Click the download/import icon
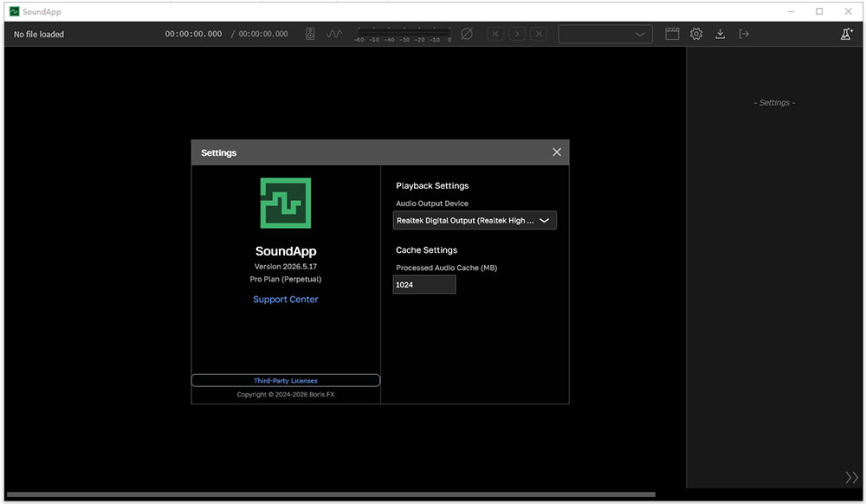The image size is (866, 504). coord(721,34)
